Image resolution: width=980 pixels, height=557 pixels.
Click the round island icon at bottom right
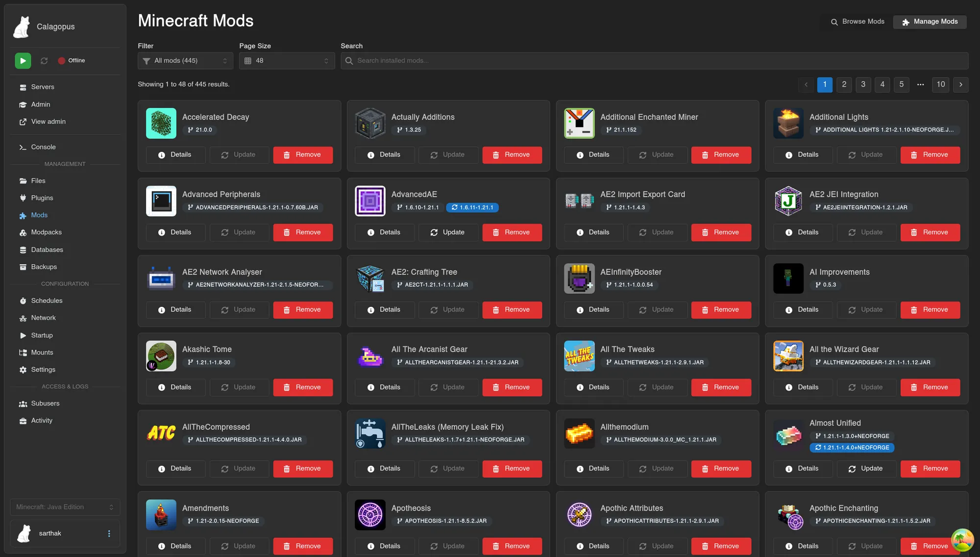click(962, 540)
